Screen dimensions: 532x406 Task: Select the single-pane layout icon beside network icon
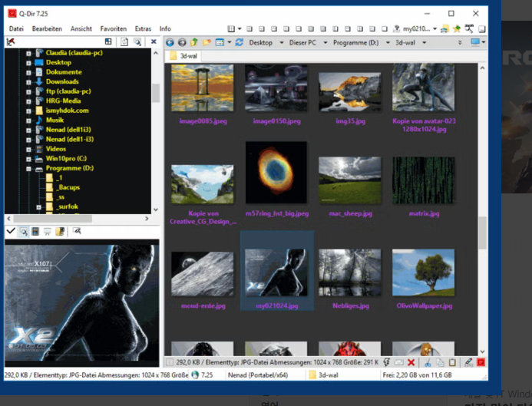click(385, 29)
